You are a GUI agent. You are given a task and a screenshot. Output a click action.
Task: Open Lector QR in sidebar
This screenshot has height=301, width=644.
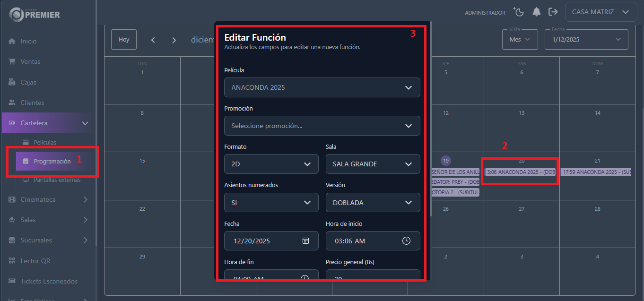click(35, 261)
